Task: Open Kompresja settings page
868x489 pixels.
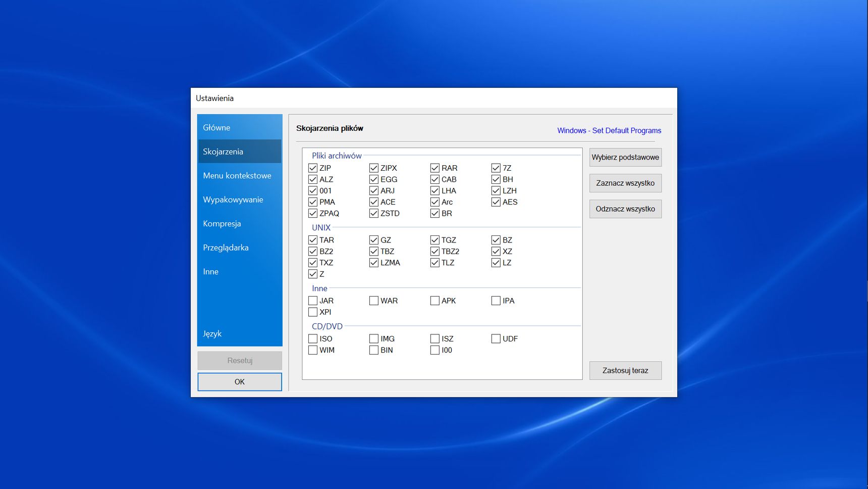Action: 239,223
